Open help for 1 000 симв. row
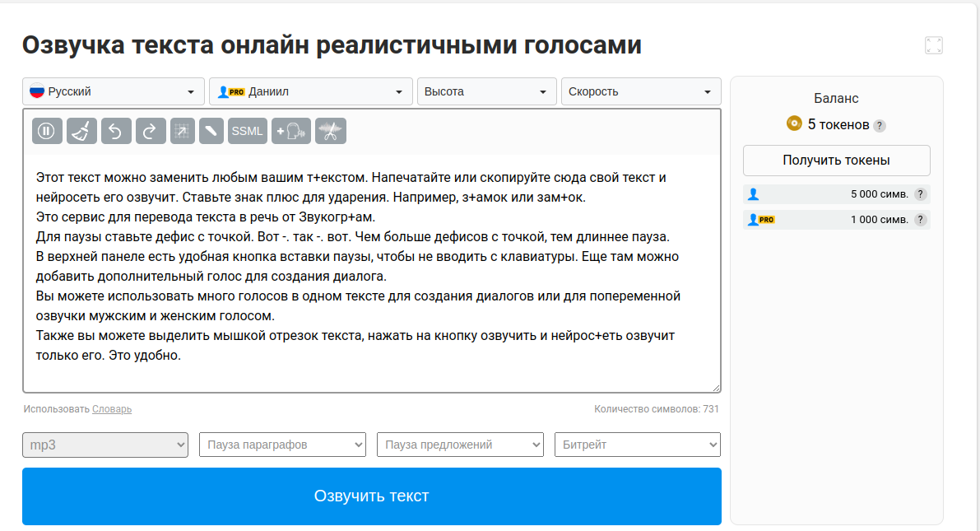The height and width of the screenshot is (531, 980). tap(920, 220)
